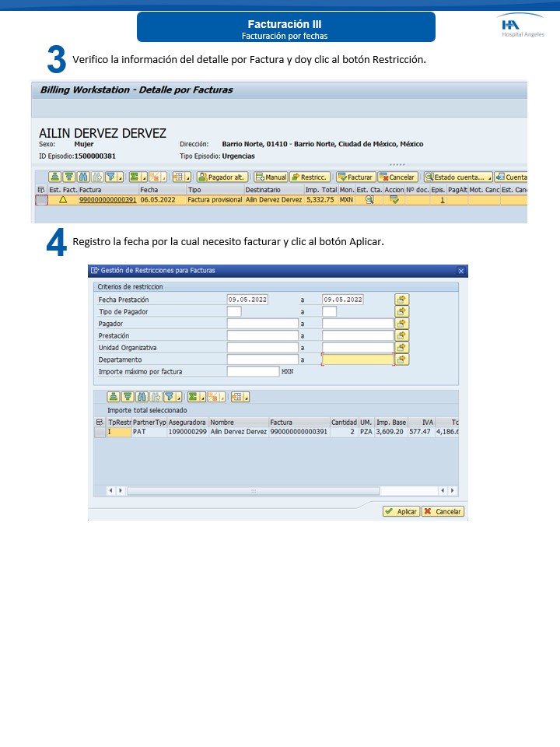Select the invoice row in Detalle por Facturas
Screen dimensions: 560x747
click(x=41, y=200)
